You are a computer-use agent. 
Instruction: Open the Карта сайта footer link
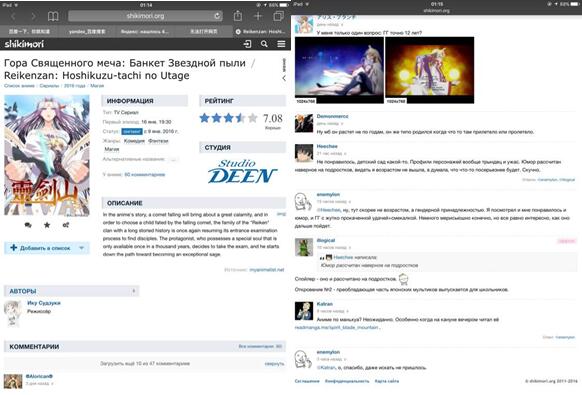pyautogui.click(x=386, y=381)
